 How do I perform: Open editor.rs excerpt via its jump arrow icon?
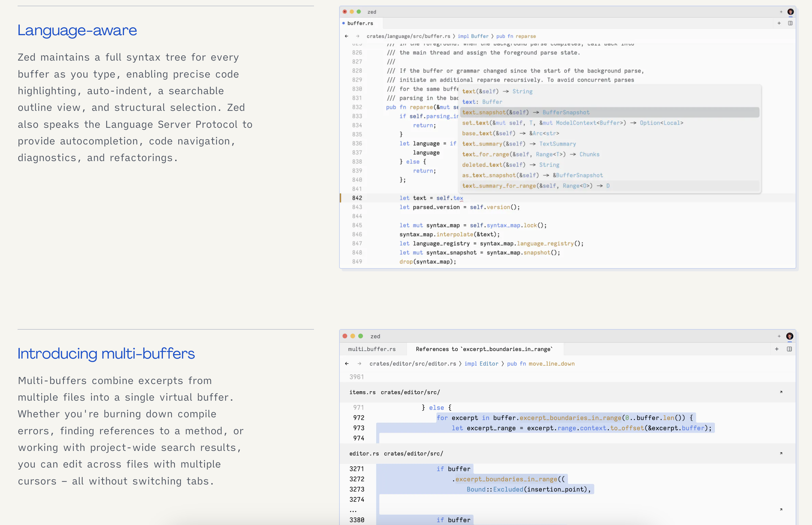click(781, 453)
